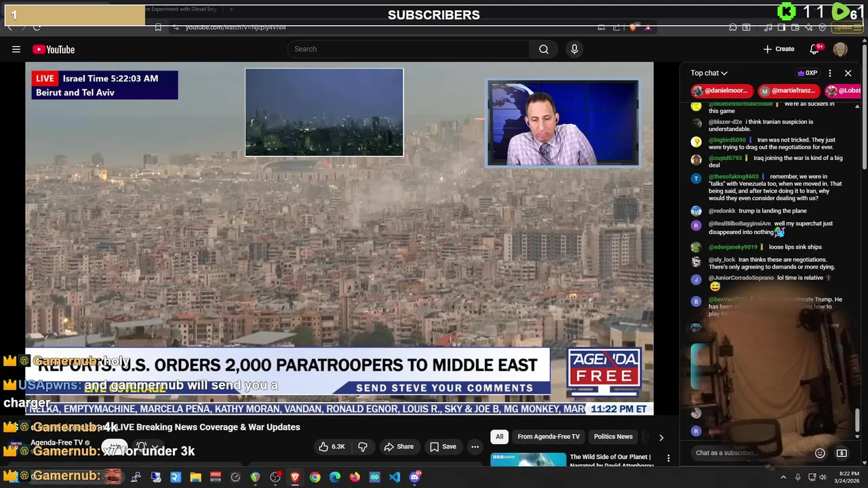Open OBS Studio from taskbar
Screen dimensions: 868x488
click(275, 477)
